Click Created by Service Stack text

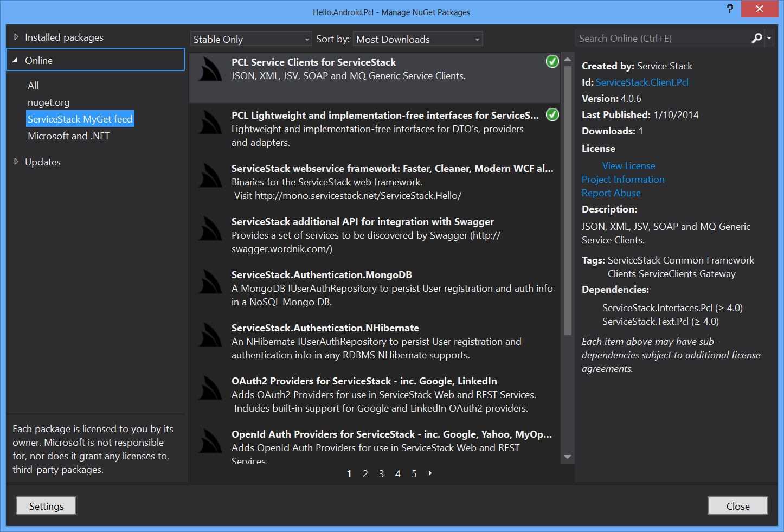(x=637, y=66)
